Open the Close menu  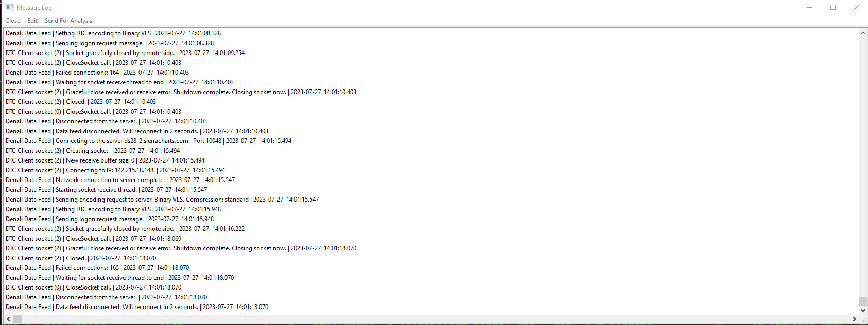pos(13,21)
